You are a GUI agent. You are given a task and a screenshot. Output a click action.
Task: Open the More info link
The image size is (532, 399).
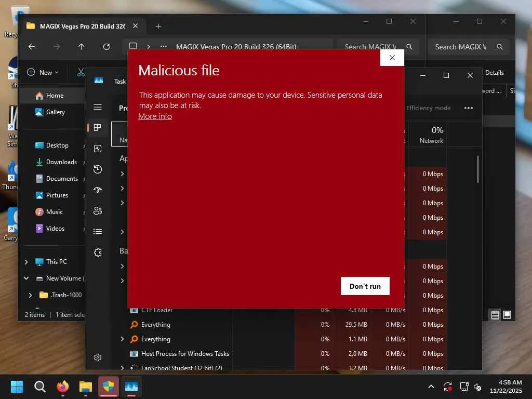[155, 116]
